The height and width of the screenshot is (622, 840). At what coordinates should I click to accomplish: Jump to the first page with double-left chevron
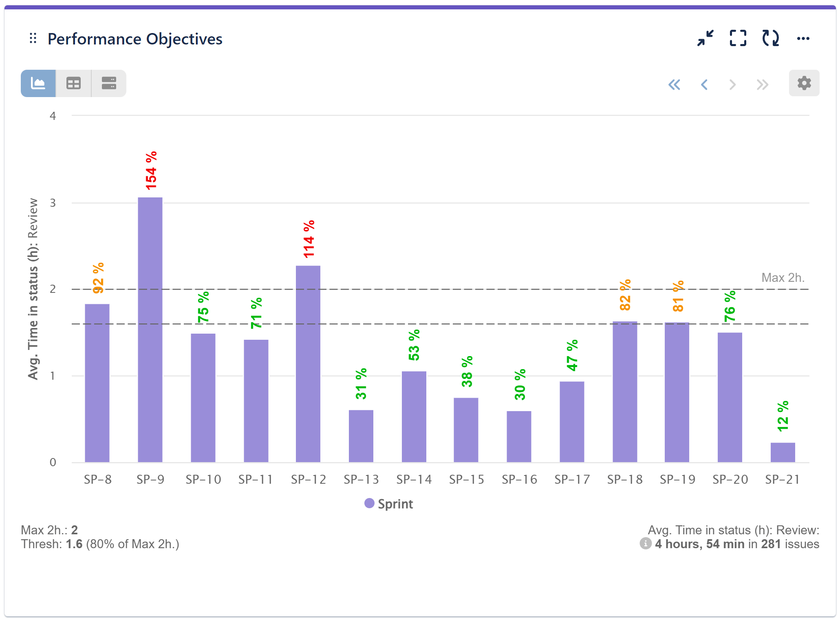coord(675,84)
